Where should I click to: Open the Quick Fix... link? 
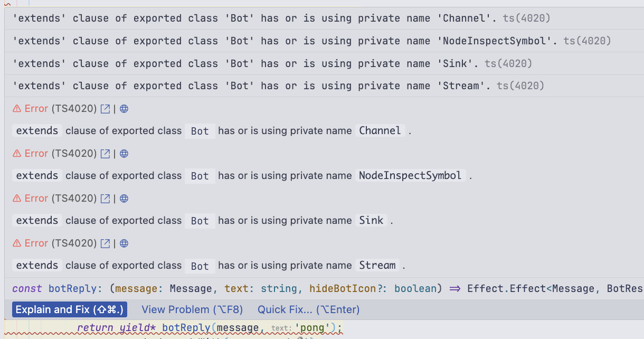[308, 309]
